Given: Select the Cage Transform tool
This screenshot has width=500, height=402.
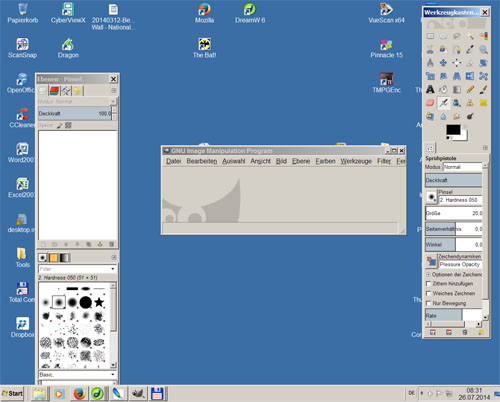Looking at the screenshot, I should coord(483,76).
